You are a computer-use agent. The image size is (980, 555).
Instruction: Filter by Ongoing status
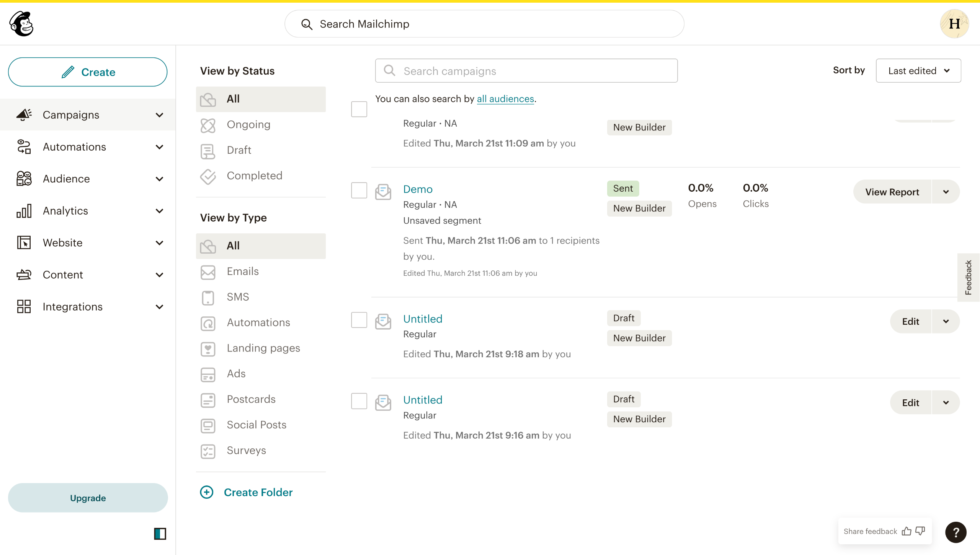point(261,125)
